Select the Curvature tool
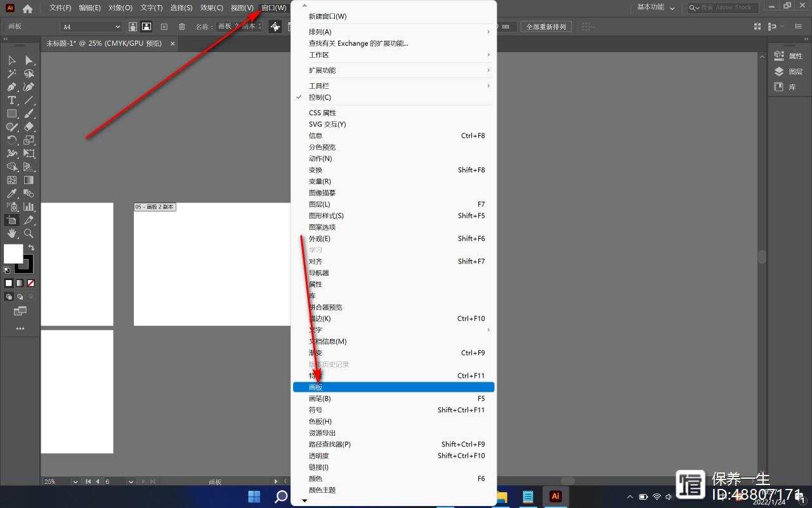 pyautogui.click(x=29, y=87)
